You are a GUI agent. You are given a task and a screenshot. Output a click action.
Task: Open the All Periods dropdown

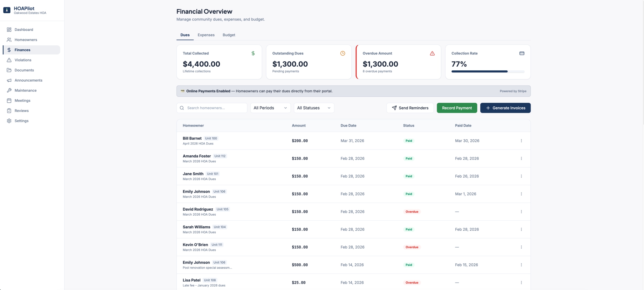(270, 108)
